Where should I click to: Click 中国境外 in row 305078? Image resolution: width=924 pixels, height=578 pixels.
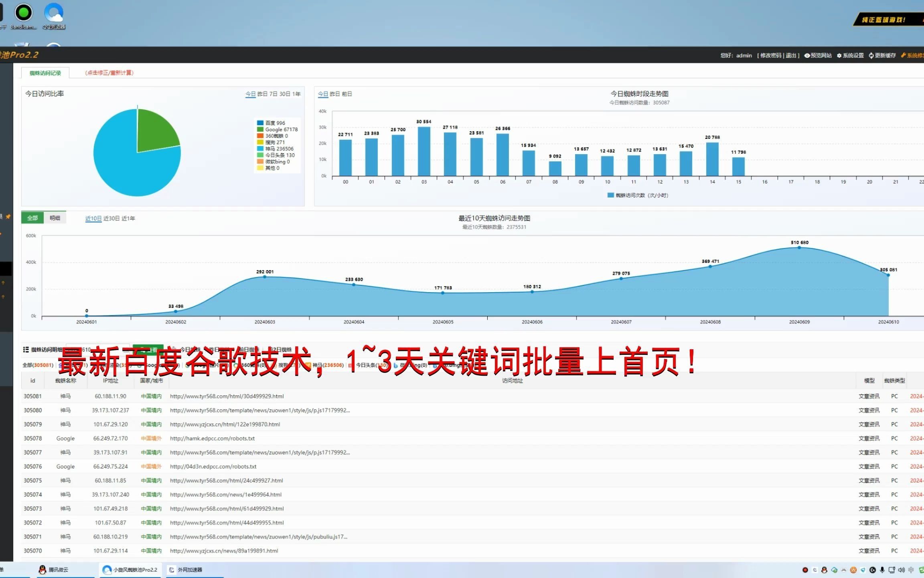coord(151,438)
